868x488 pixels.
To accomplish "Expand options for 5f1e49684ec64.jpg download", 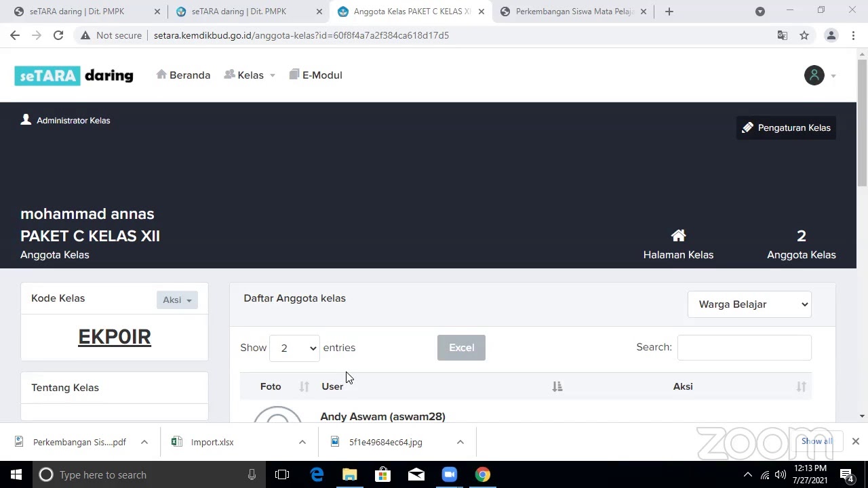I will tap(460, 442).
